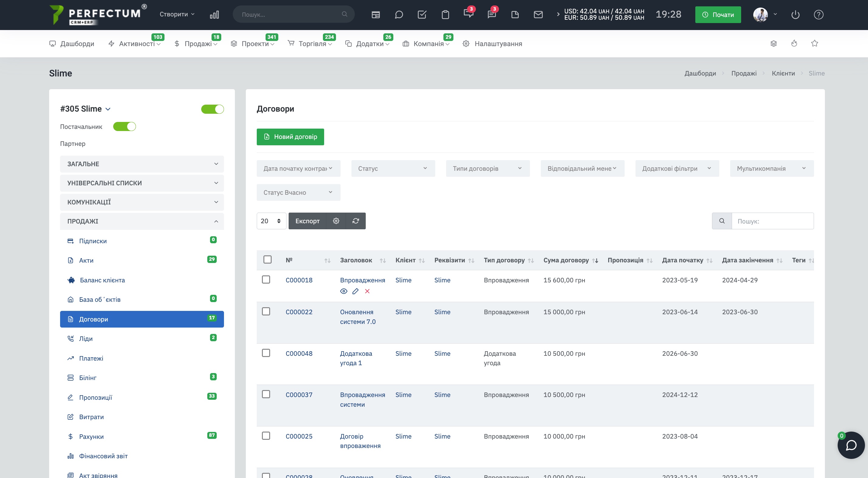
Task: Open the statistics bar chart icon
Action: click(214, 15)
